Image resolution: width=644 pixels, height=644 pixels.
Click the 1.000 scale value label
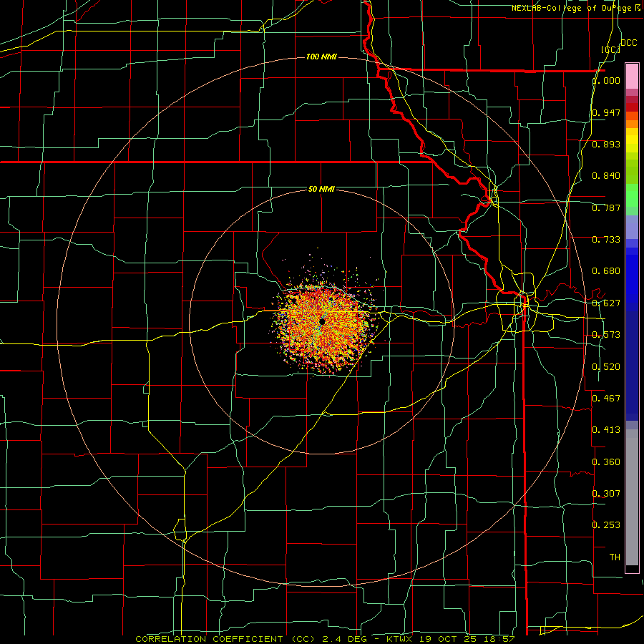(607, 81)
